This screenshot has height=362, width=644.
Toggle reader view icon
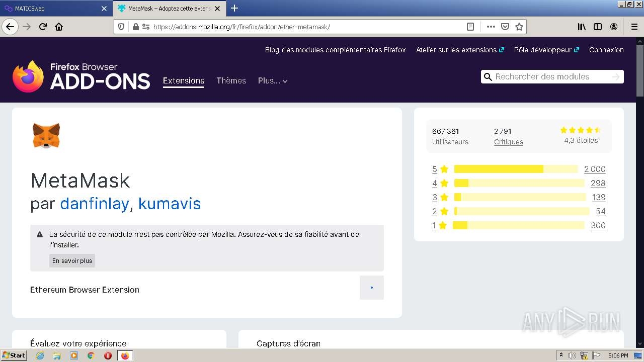click(x=470, y=27)
